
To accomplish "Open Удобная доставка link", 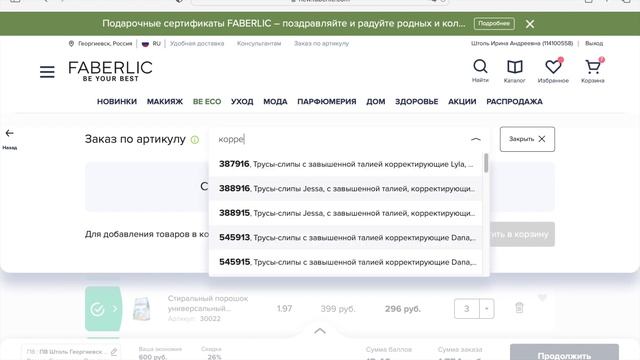I will pos(197,43).
